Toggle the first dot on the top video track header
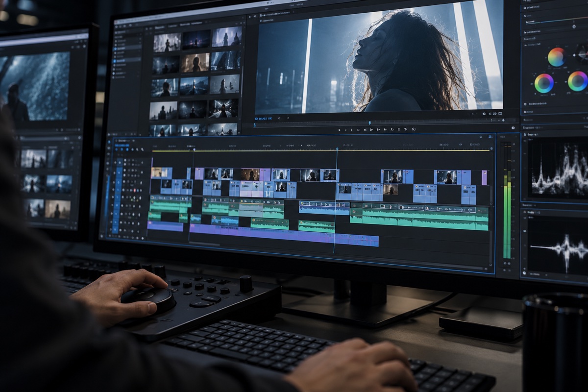This screenshot has height=392, width=588. (x=115, y=162)
